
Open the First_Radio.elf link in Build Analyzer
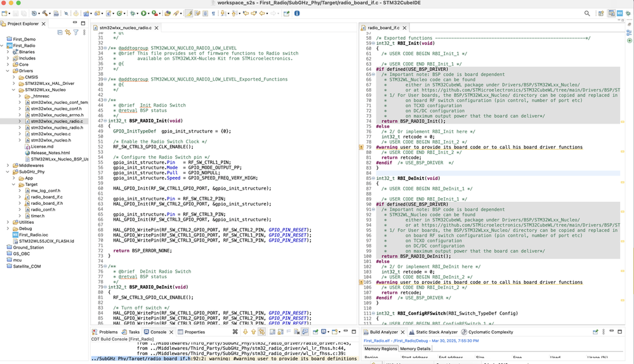tap(377, 341)
